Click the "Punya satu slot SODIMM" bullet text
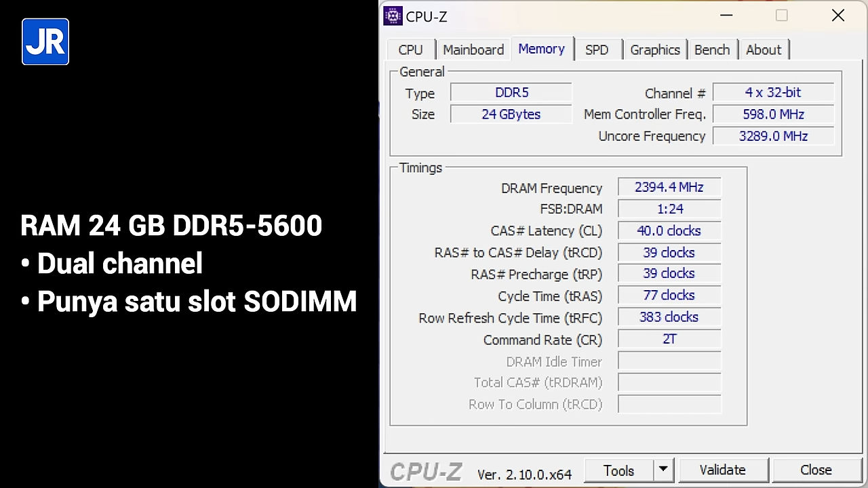 197,302
